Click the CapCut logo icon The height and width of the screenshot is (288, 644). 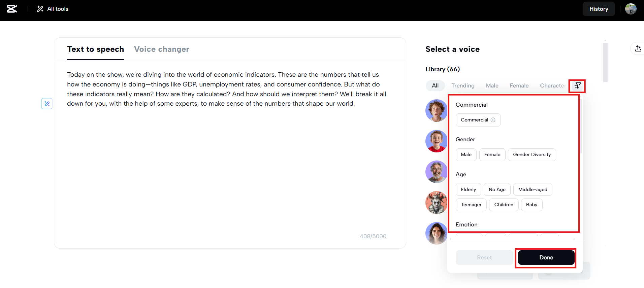[x=12, y=9]
